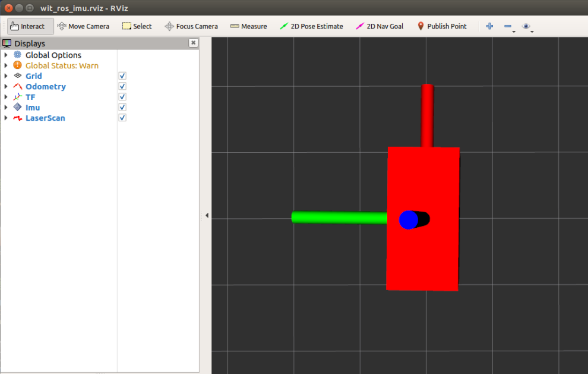Expand the Grid display entry
Screen dimensions: 588x374
(5, 76)
